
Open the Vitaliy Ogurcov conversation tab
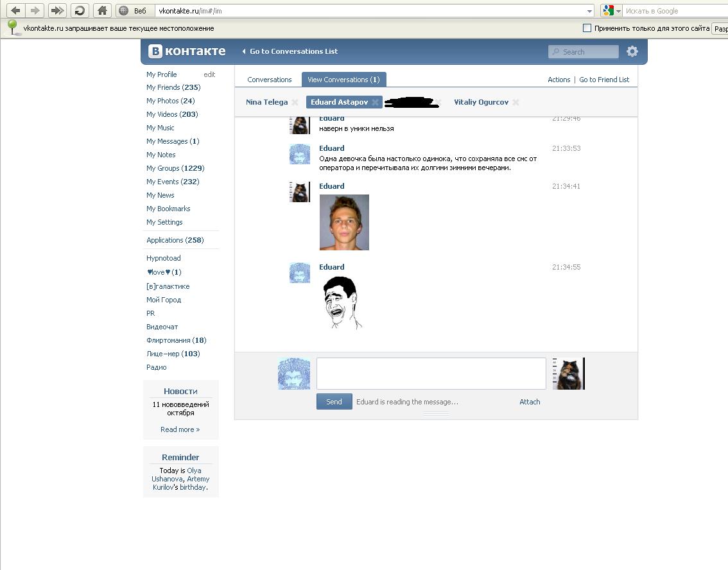481,102
